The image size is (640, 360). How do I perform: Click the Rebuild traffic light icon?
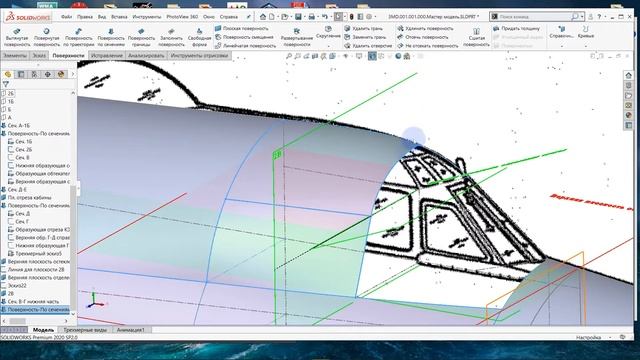click(x=351, y=17)
